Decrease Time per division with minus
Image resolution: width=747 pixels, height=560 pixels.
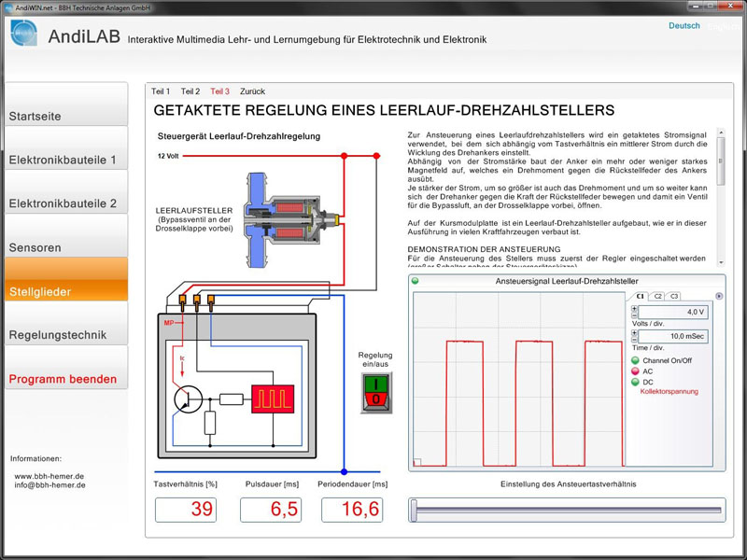(634, 339)
